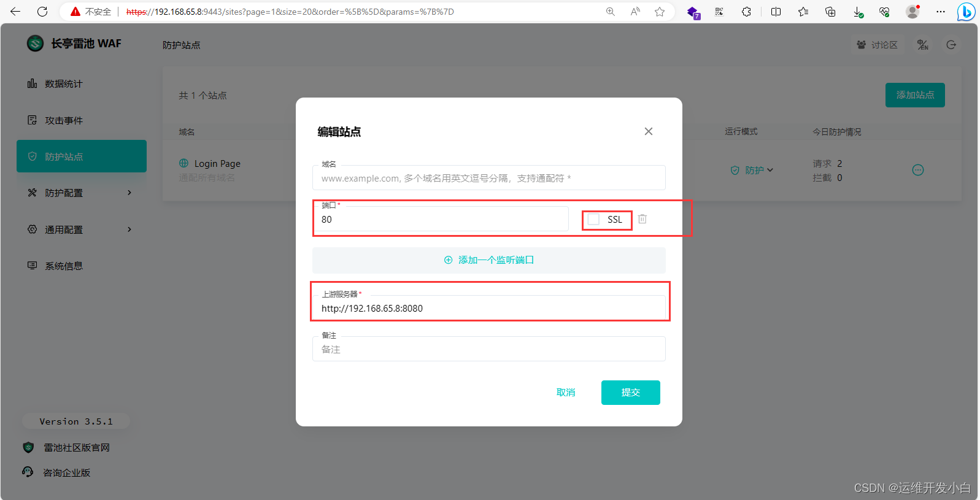This screenshot has width=980, height=500.
Task: Switch language with the translate icon
Action: (x=922, y=45)
